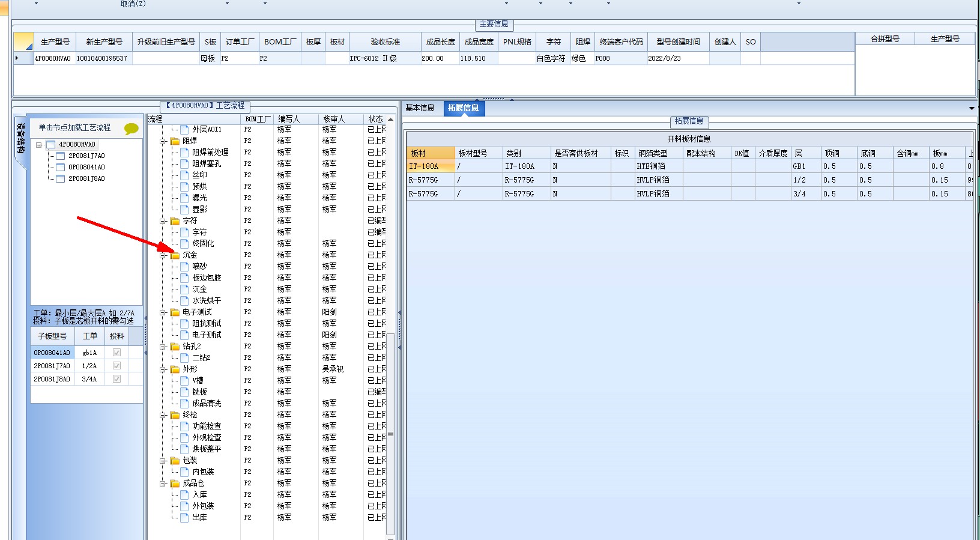Click the 铣板 document icon
980x540 pixels.
coord(184,392)
